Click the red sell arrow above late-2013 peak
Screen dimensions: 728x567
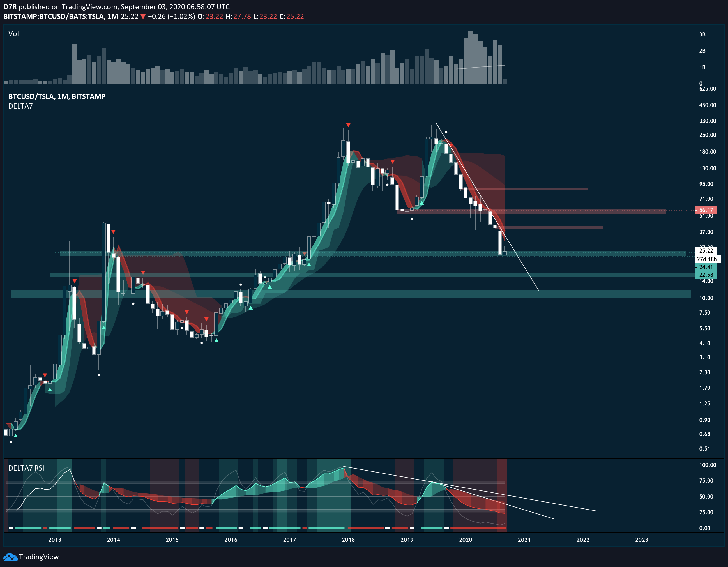point(113,232)
